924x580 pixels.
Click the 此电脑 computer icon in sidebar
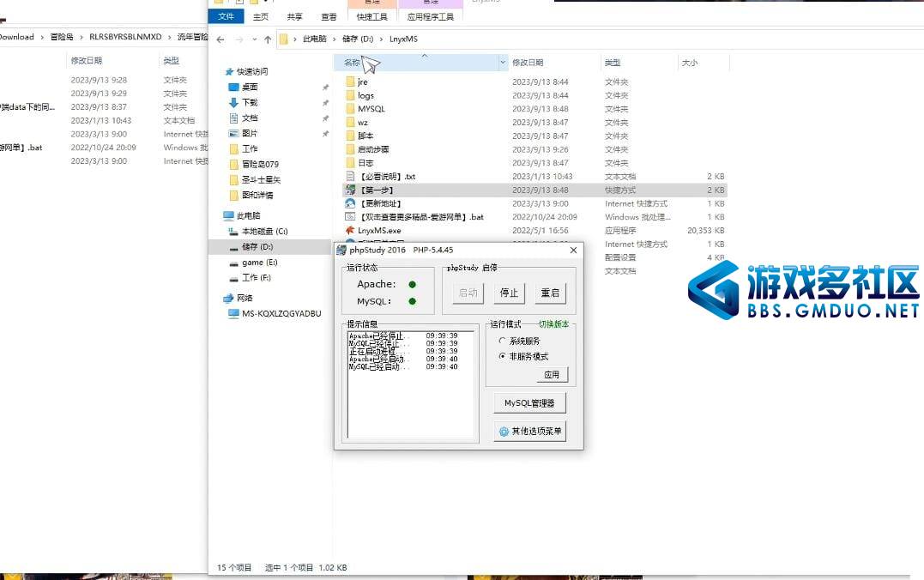[229, 215]
